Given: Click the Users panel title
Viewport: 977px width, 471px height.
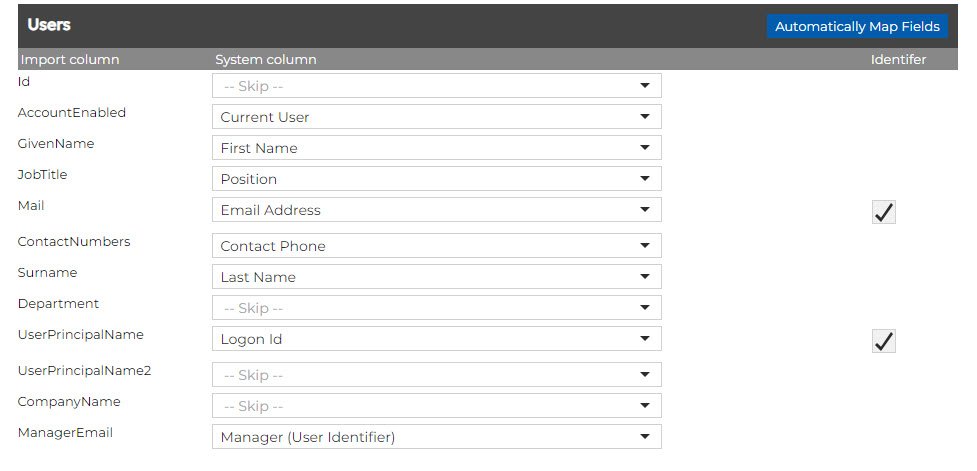Looking at the screenshot, I should [x=49, y=24].
